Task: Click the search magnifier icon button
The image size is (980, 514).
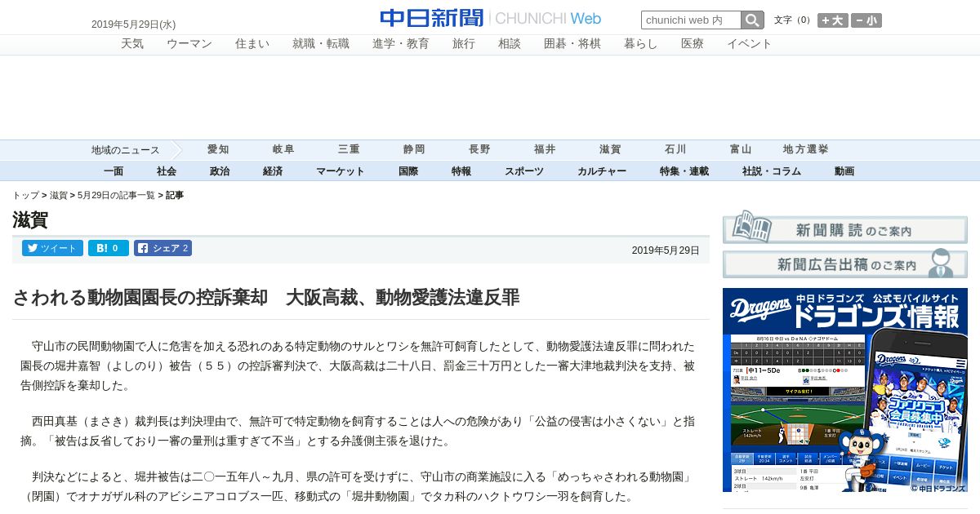Action: (x=752, y=20)
